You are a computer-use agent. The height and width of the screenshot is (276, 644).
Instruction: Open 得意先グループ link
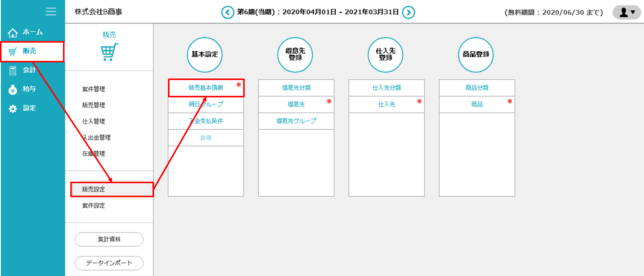pos(296,121)
